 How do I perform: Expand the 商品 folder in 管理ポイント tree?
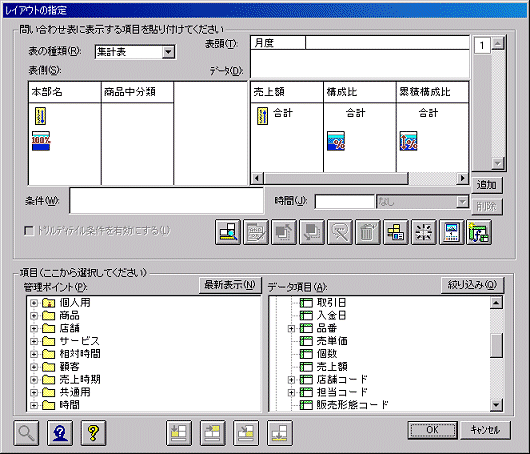coord(34,316)
